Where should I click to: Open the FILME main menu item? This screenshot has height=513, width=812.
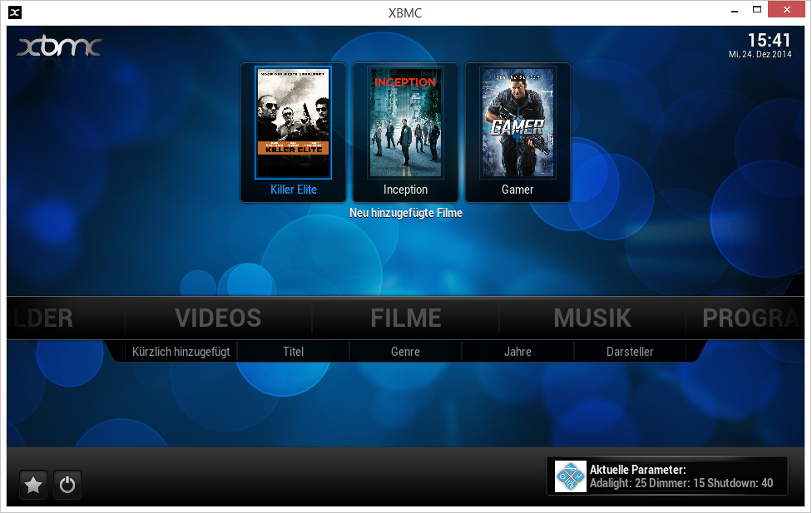(x=406, y=318)
